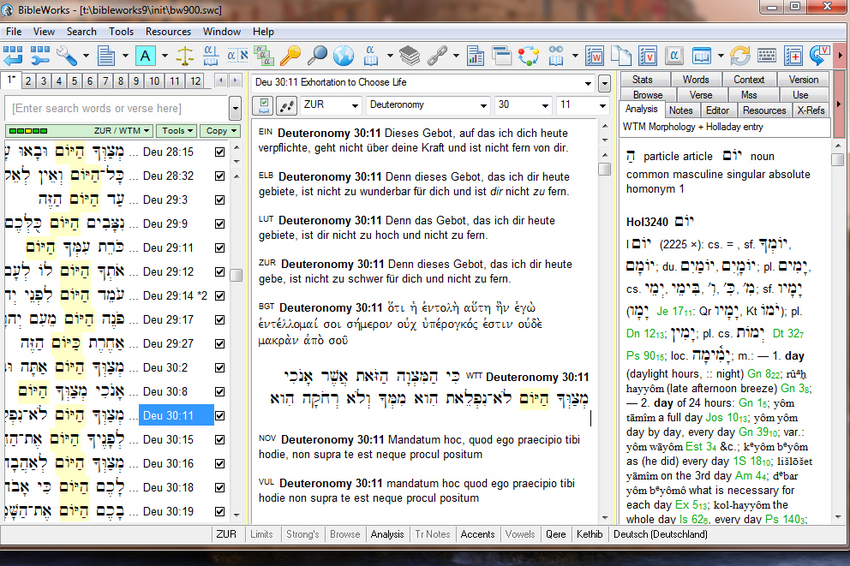Click the binoculars over book icon

[556, 55]
